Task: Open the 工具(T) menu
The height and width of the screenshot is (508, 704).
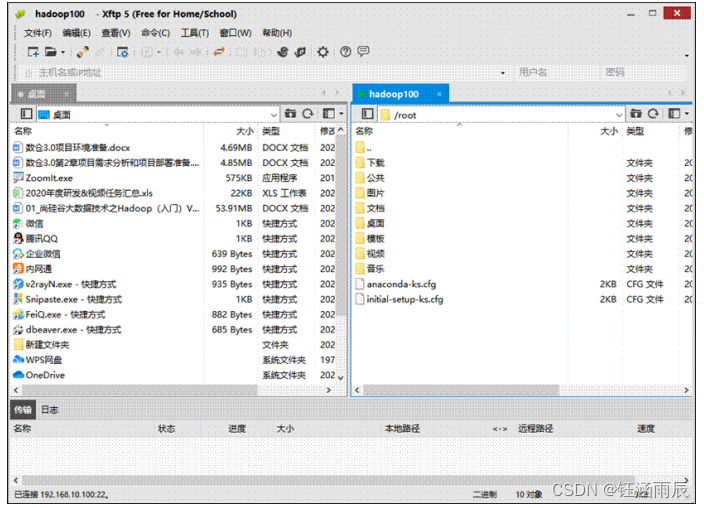Action: (195, 33)
